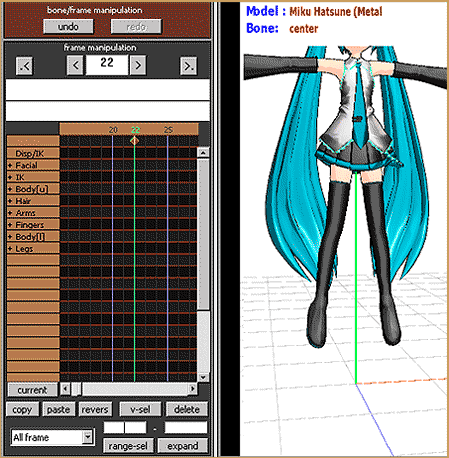
Task: Click the timeline vertical scrollbar up arrow
Action: coord(203,153)
